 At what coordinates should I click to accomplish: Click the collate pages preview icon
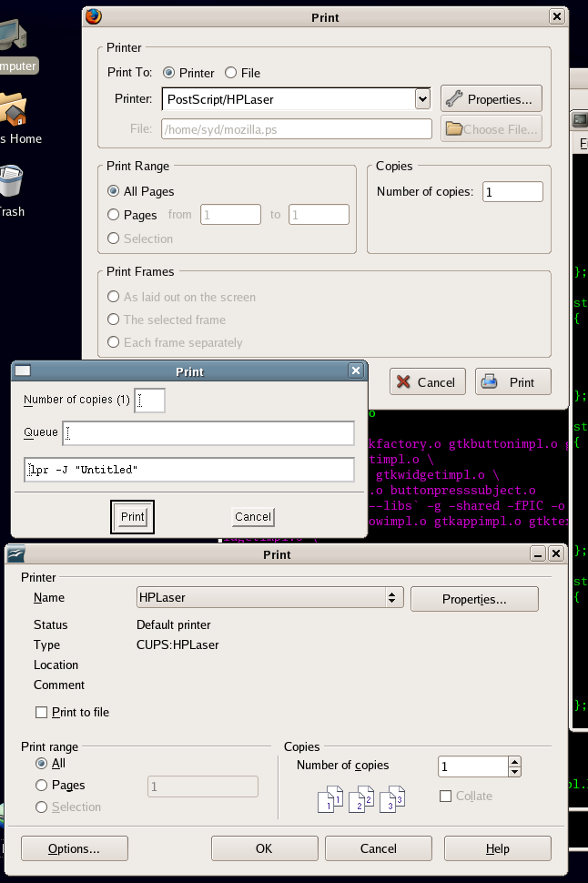[360, 799]
